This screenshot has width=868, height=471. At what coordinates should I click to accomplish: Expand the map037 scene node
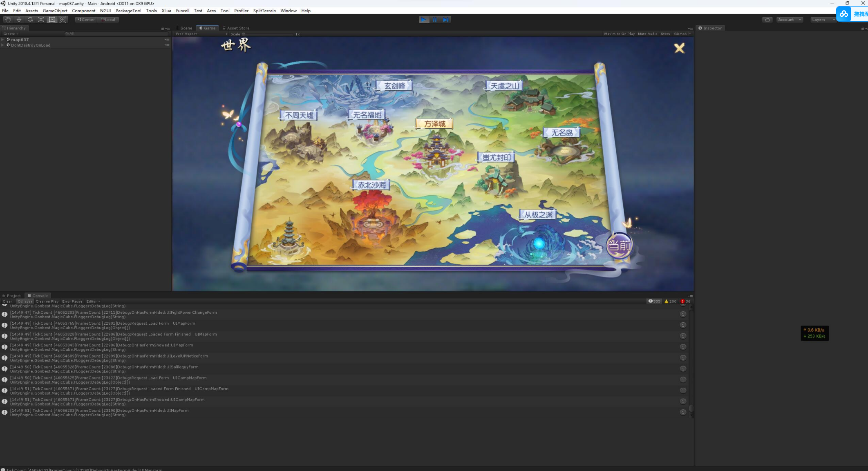[x=3, y=40]
